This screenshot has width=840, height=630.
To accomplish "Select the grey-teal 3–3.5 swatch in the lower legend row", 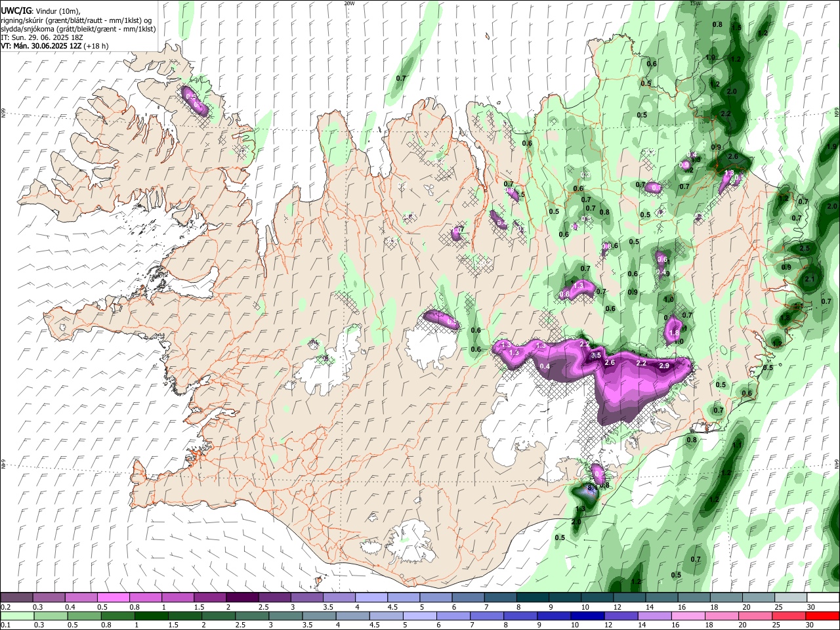I will (x=285, y=616).
